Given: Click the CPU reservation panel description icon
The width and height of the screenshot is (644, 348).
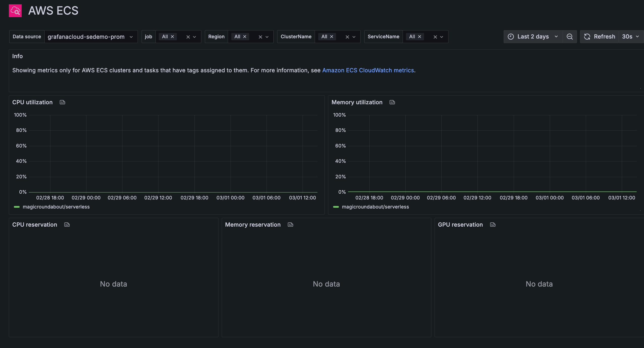Looking at the screenshot, I should point(67,225).
